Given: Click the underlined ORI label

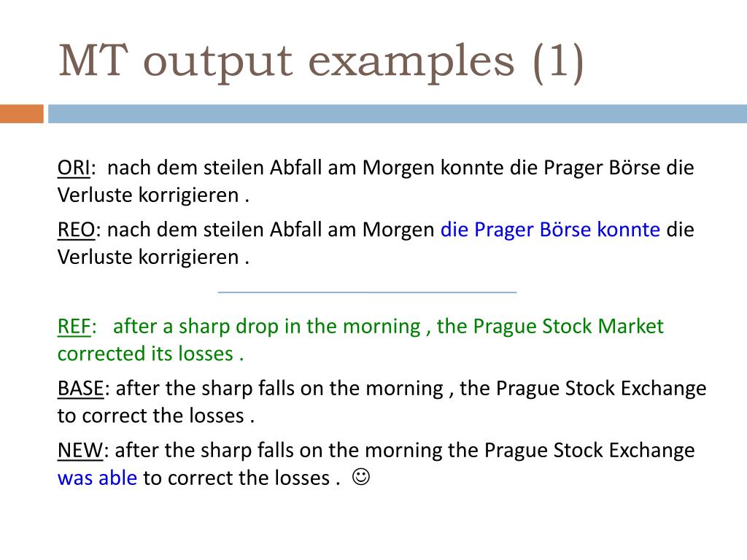Looking at the screenshot, I should pyautogui.click(x=74, y=168).
